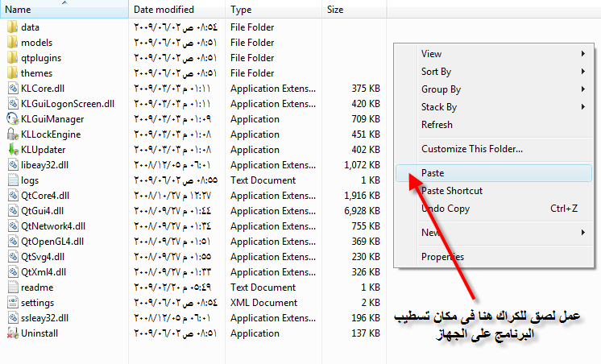The image size is (601, 364).
Task: Click the KLLockEngine padlock icon
Action: [13, 134]
